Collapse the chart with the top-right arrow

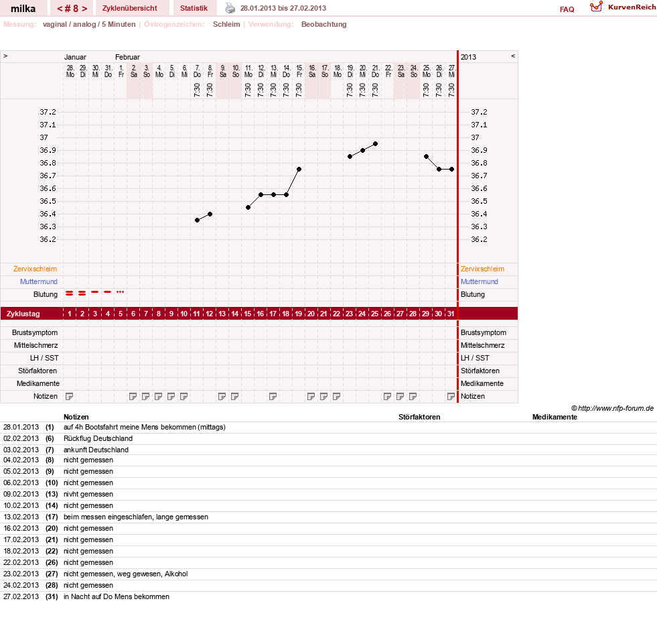(x=513, y=56)
